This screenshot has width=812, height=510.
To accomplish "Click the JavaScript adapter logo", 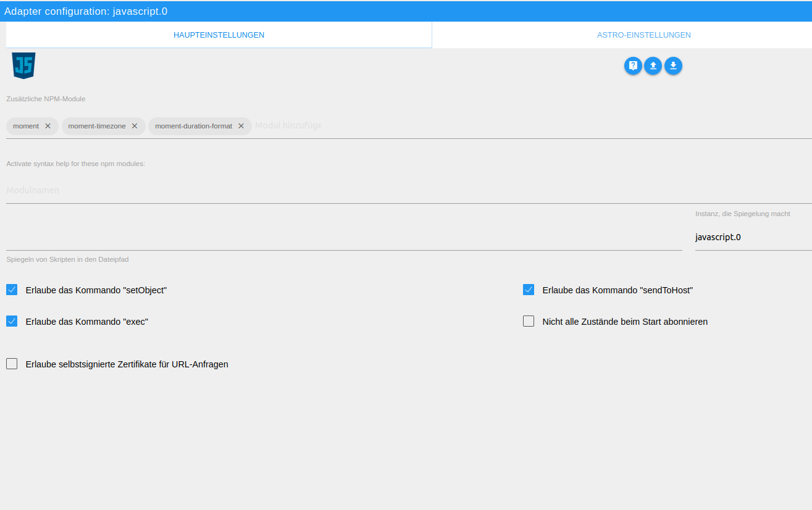I will click(23, 65).
